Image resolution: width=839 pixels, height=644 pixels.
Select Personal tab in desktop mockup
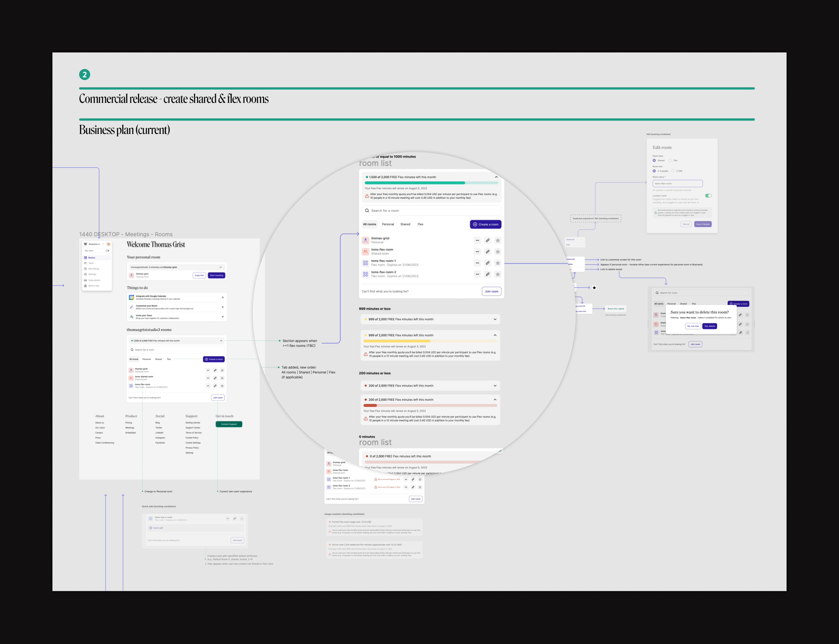[x=146, y=359]
